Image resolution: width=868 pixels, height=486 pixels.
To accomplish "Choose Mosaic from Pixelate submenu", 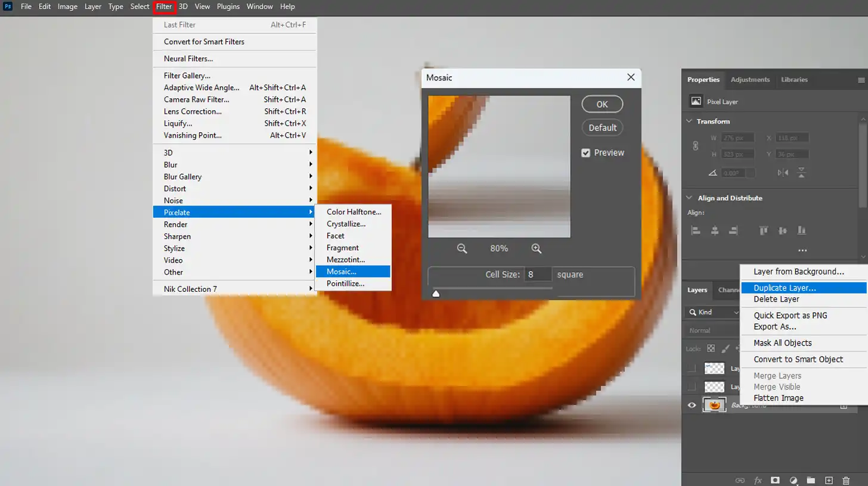I will click(x=354, y=272).
